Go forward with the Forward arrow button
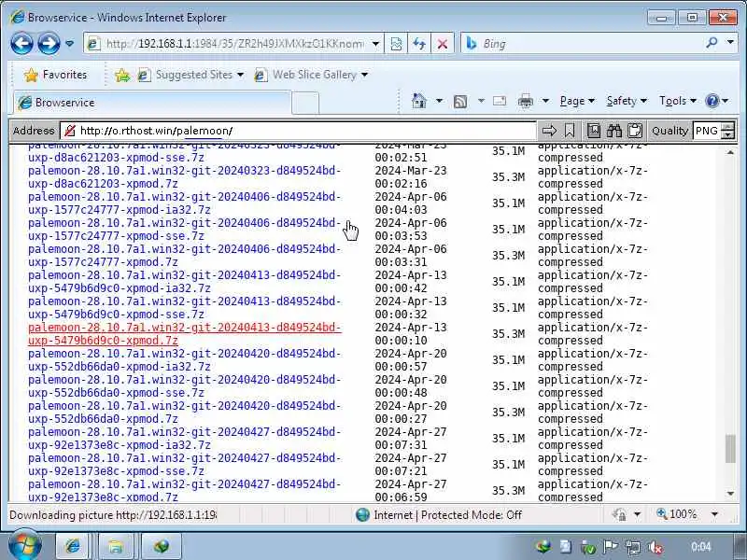 49,44
